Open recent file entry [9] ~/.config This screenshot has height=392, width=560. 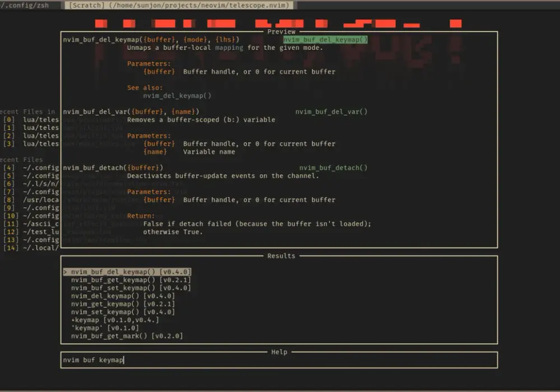[31, 208]
